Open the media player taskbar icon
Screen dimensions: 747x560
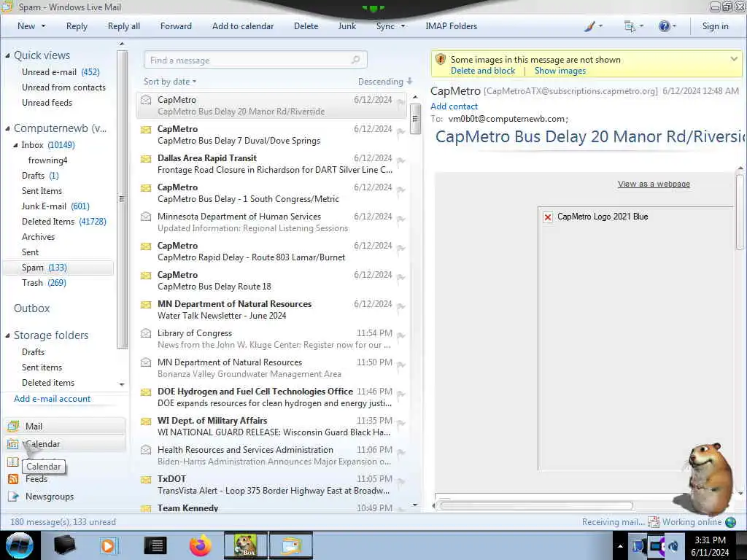click(x=109, y=545)
